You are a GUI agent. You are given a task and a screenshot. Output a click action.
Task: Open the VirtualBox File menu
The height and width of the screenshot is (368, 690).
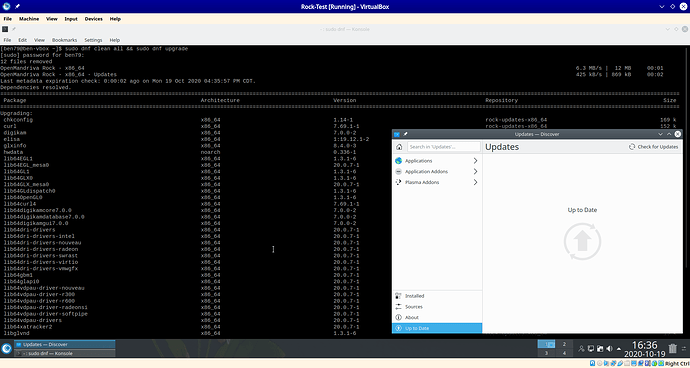[7, 19]
